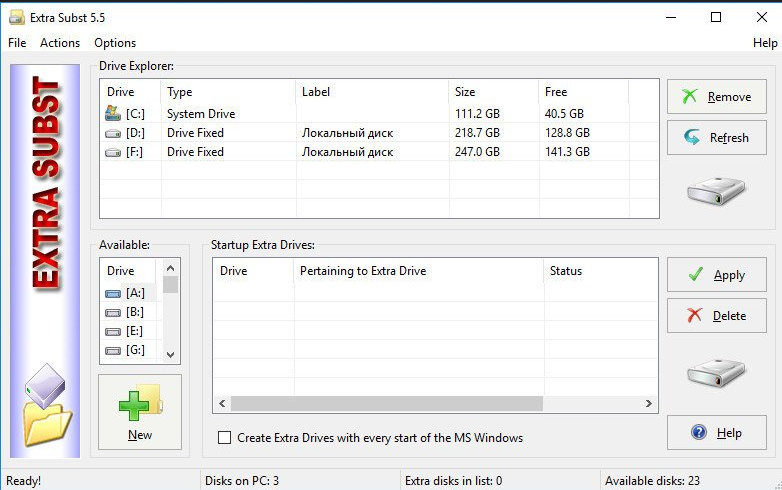
Task: Click the New extra drive button
Action: tap(140, 412)
